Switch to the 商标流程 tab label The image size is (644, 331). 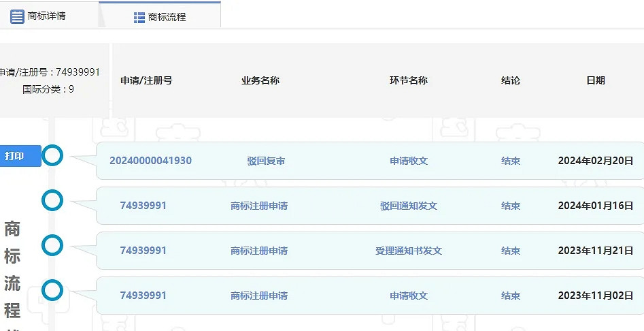(x=167, y=18)
